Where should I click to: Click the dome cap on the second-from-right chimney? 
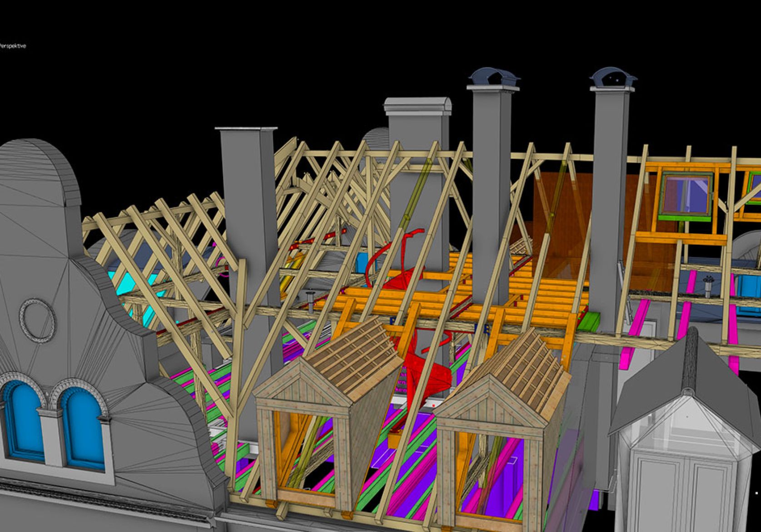(x=494, y=77)
